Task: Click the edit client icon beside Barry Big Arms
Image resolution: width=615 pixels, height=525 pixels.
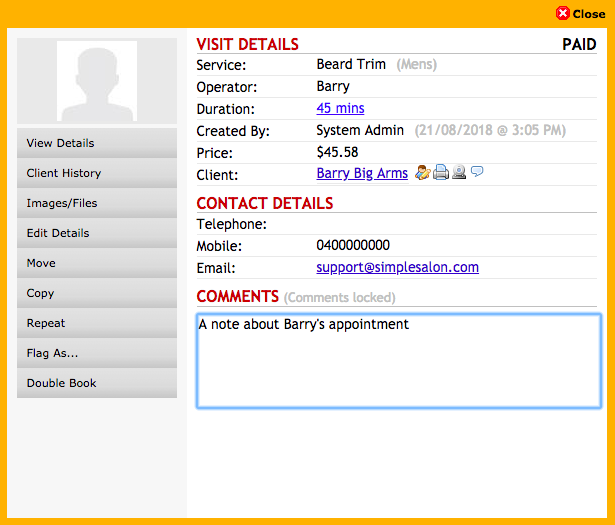Action: (x=422, y=173)
